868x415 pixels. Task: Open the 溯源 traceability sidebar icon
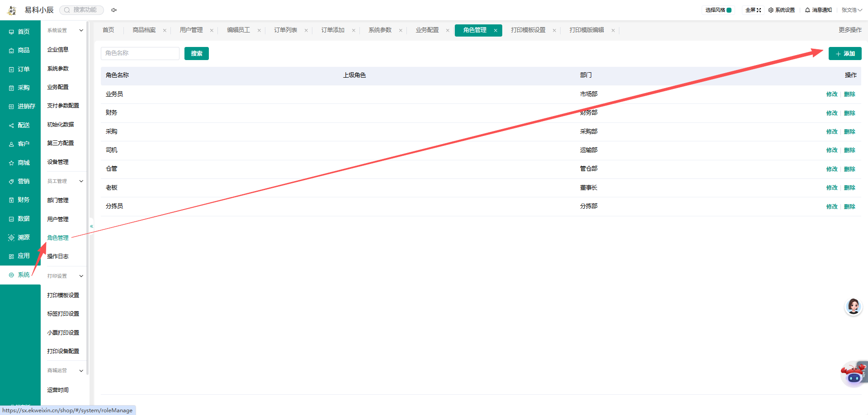tap(11, 238)
